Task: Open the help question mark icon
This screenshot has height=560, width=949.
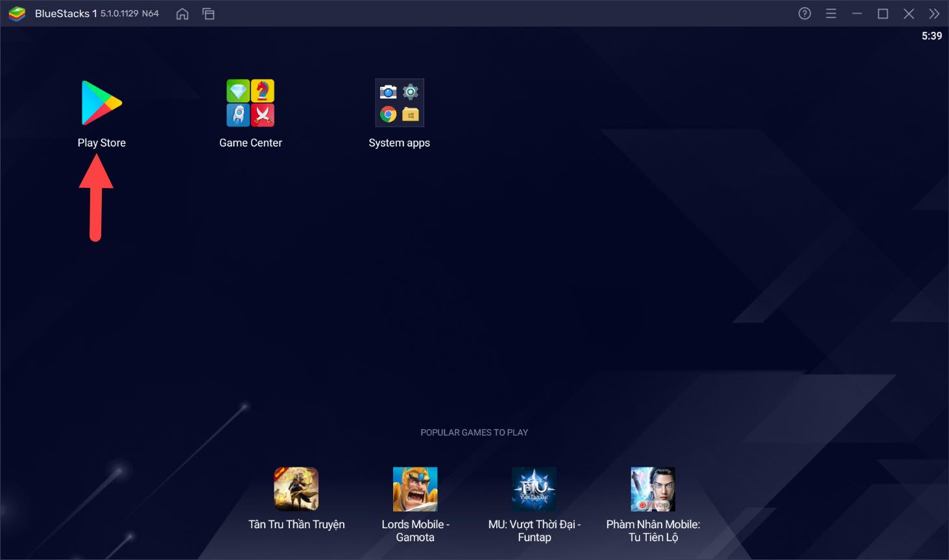Action: (x=804, y=14)
